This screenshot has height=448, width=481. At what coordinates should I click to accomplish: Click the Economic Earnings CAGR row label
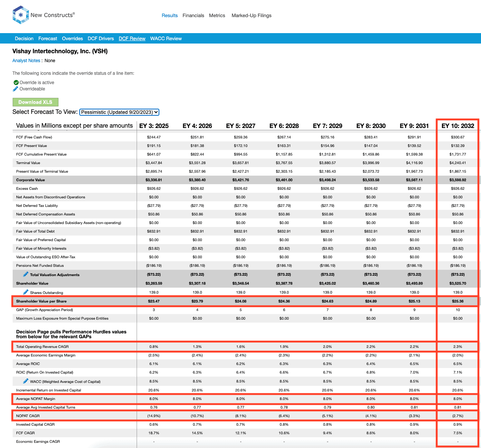click(38, 442)
